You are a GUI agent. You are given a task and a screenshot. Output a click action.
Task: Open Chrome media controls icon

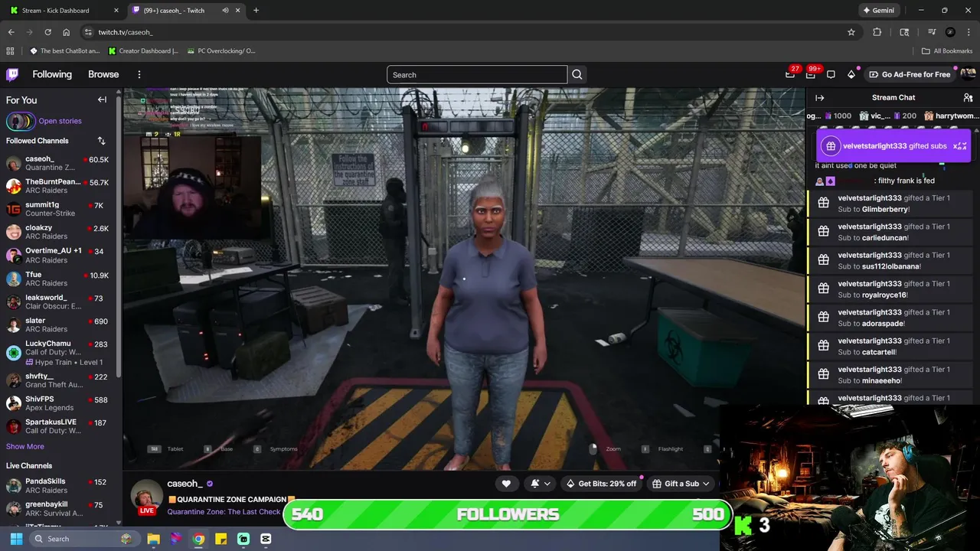coord(931,32)
